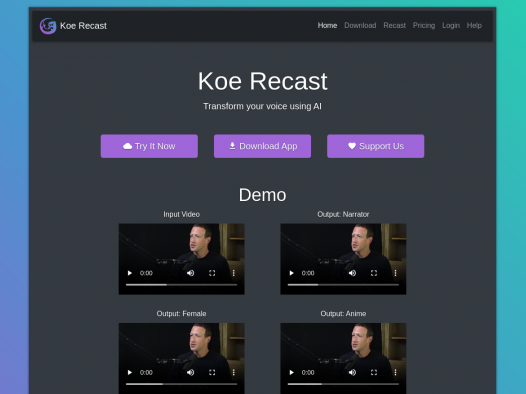Viewport: 526px width, 394px height.
Task: Click the Try It Now button
Action: (149, 146)
